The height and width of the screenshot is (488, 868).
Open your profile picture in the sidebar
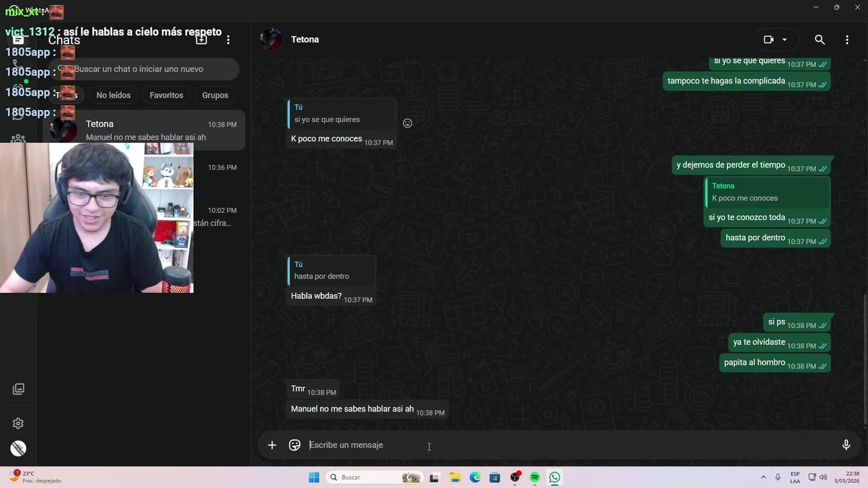click(x=18, y=448)
